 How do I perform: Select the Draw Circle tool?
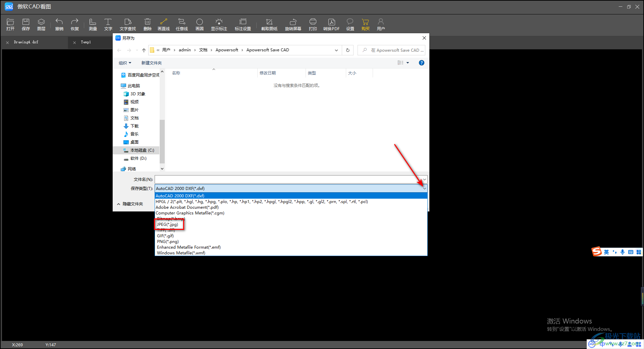[200, 24]
